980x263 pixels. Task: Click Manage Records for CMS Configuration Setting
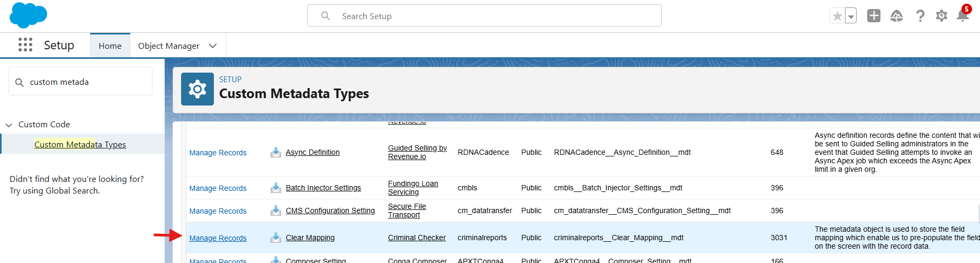point(218,211)
